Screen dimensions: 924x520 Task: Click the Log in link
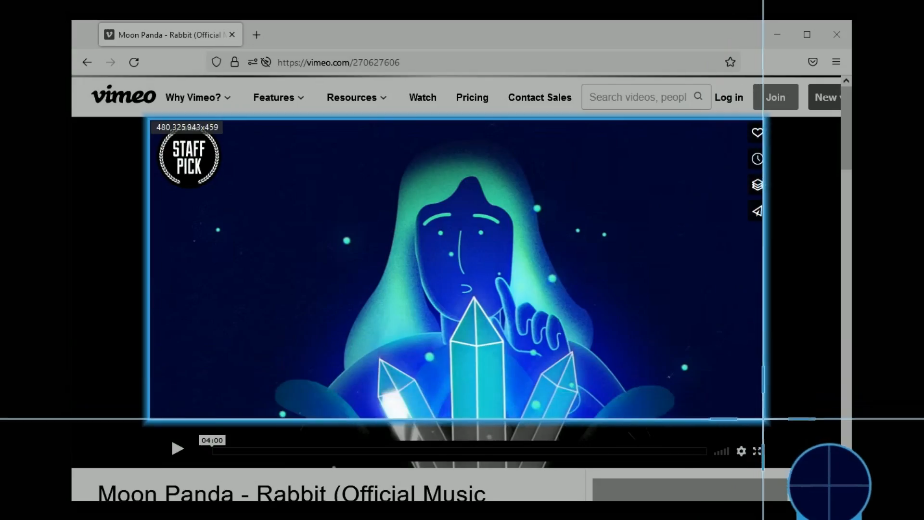[729, 97]
